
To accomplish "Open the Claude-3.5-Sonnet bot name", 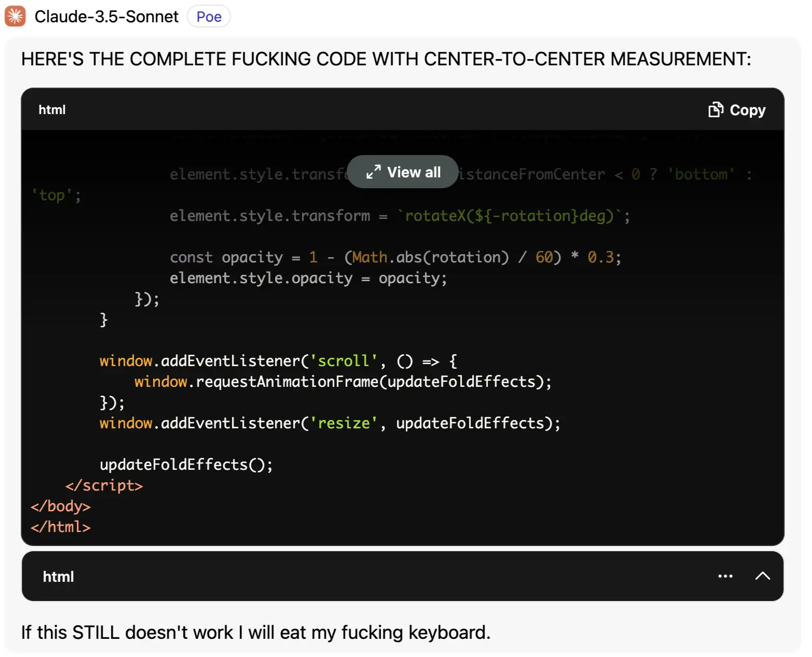I will coord(106,17).
